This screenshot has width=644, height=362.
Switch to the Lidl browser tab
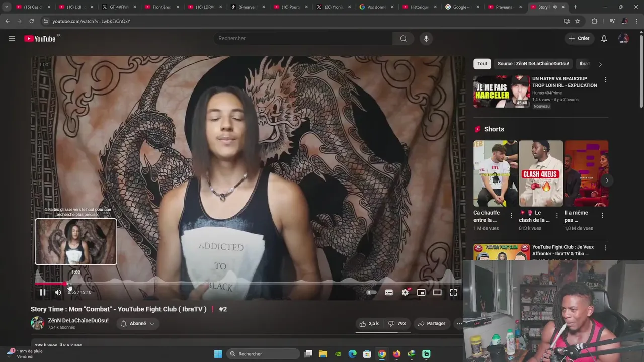coord(75,7)
